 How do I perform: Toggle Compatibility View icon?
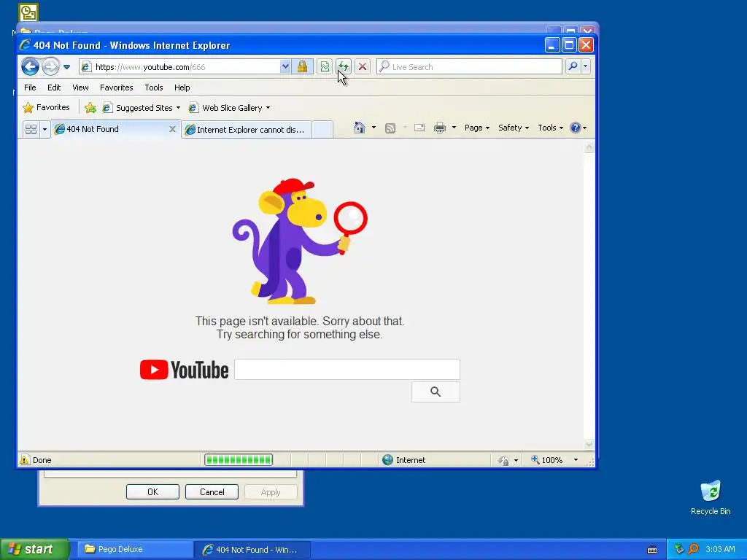point(325,66)
